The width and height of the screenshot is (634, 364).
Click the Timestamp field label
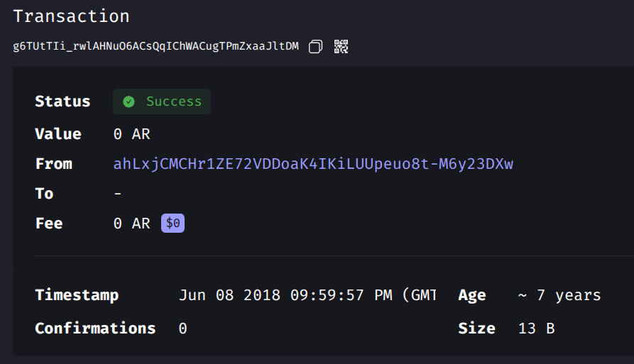77,295
